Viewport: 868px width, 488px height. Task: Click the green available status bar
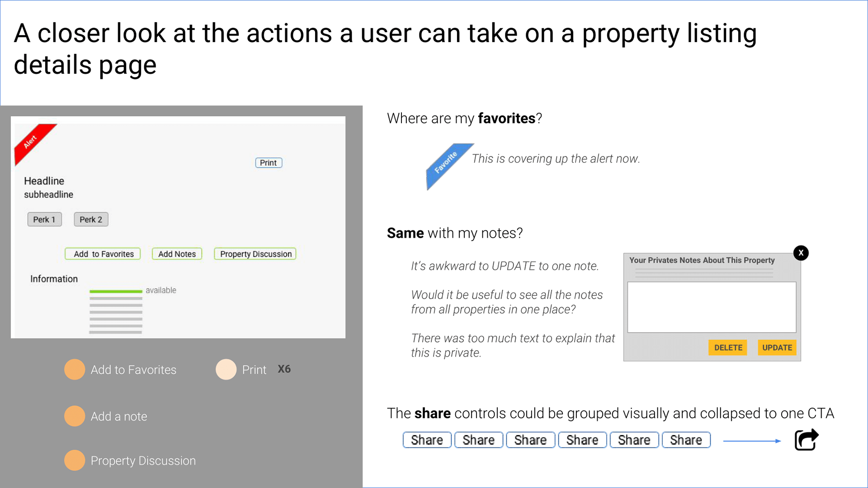coord(116,291)
